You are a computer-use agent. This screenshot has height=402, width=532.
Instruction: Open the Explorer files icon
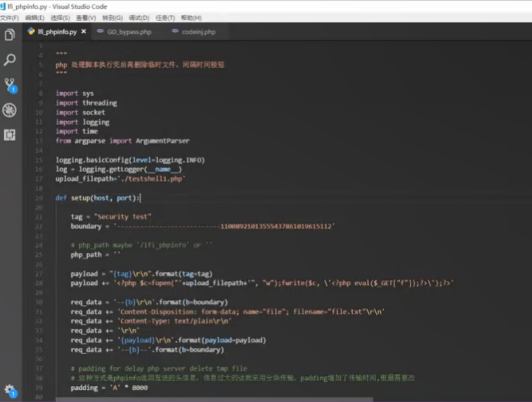pos(10,35)
